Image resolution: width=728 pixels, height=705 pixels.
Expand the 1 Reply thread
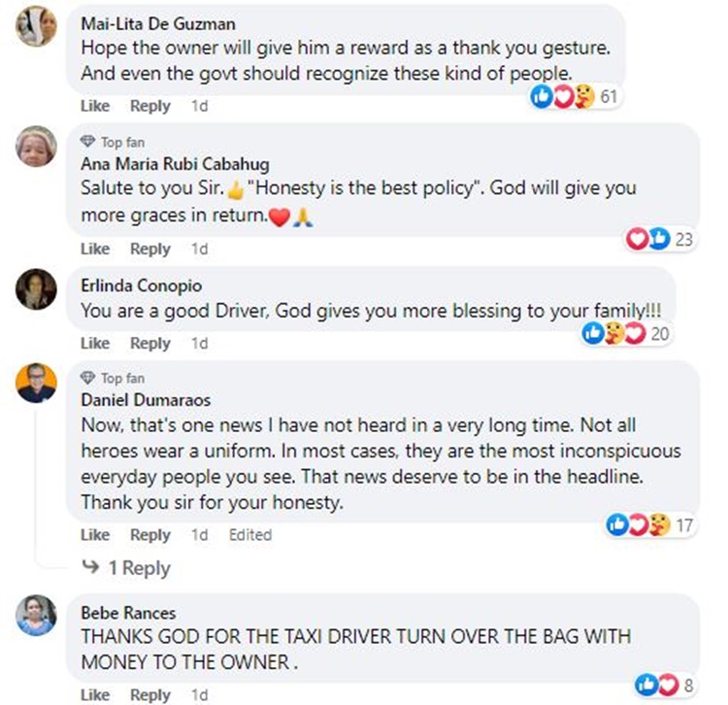pyautogui.click(x=125, y=568)
